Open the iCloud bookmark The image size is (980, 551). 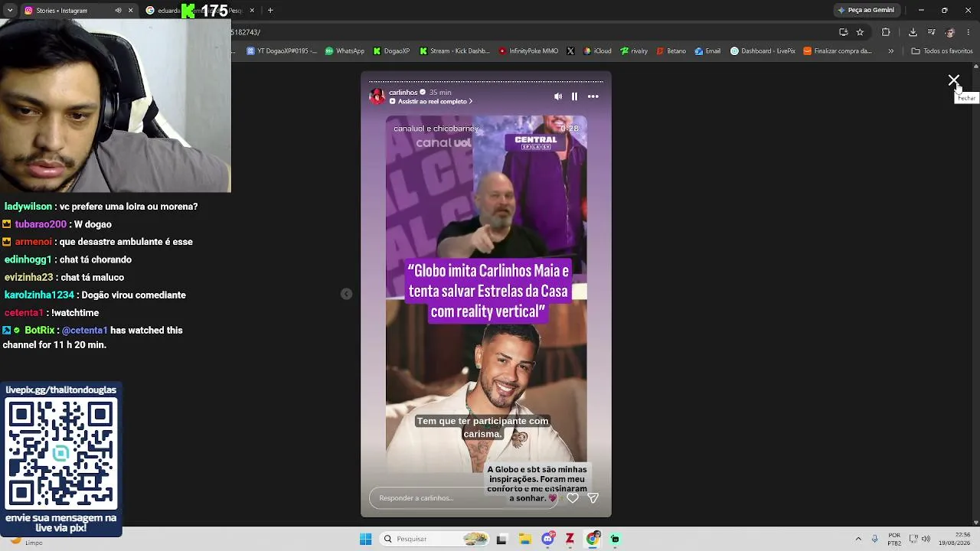point(597,51)
